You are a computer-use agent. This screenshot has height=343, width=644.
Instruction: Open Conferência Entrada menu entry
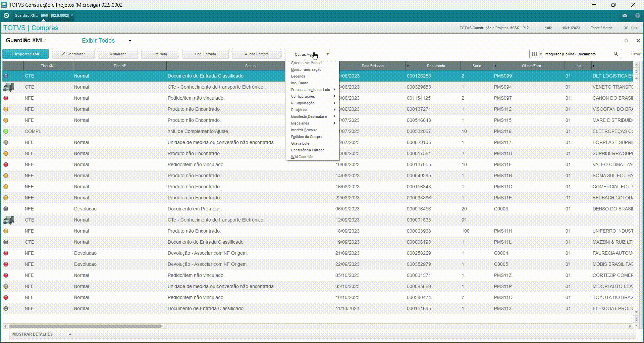click(x=308, y=150)
